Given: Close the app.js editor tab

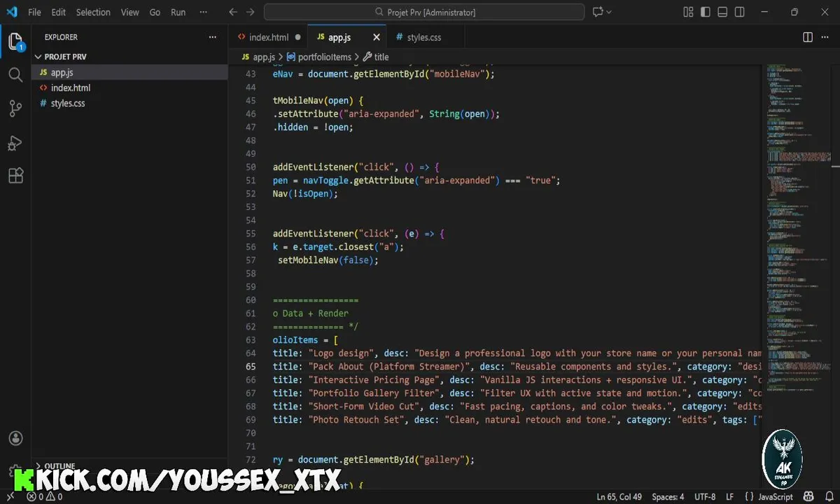Looking at the screenshot, I should (377, 37).
